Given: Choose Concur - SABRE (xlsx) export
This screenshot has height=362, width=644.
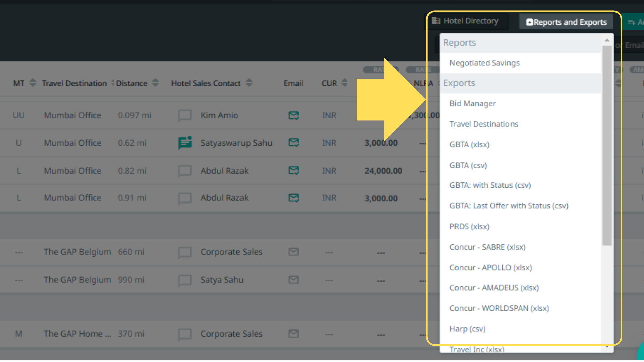Looking at the screenshot, I should click(x=487, y=247).
